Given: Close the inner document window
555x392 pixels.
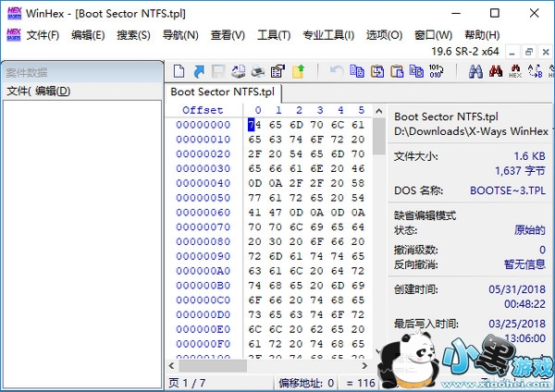Looking at the screenshot, I should click(x=546, y=52).
